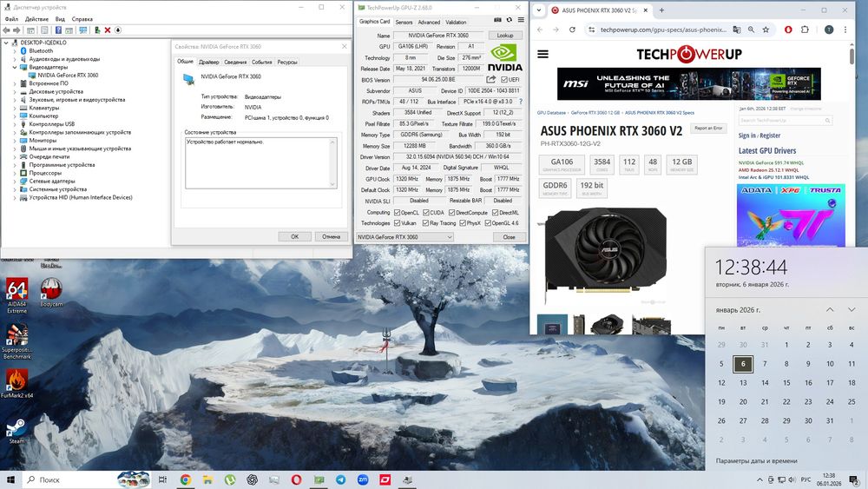This screenshot has height=489, width=868.
Task: Click the browser reload button
Action: click(x=572, y=30)
